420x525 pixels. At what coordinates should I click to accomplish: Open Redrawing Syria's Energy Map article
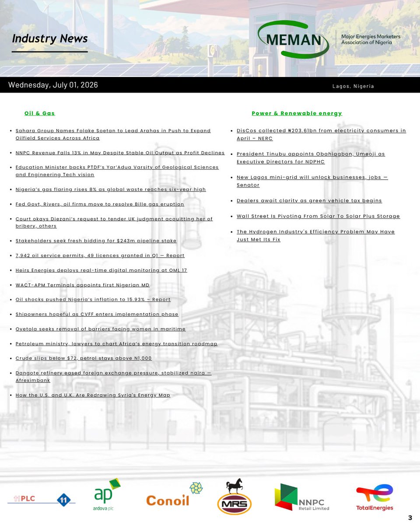click(x=93, y=395)
